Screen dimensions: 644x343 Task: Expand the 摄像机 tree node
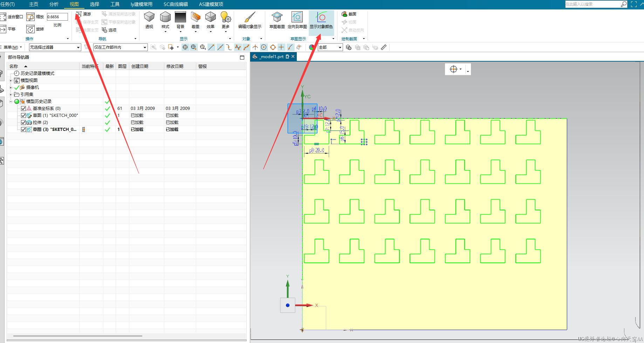pos(11,87)
